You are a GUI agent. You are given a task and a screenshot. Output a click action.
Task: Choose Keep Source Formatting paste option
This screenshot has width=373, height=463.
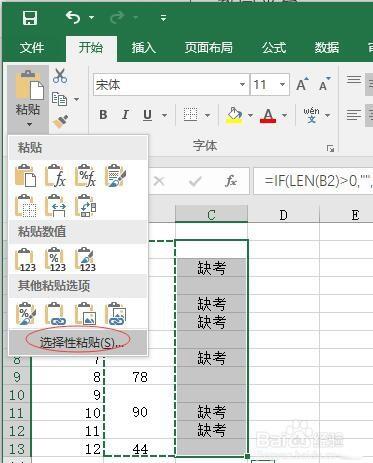pos(115,175)
